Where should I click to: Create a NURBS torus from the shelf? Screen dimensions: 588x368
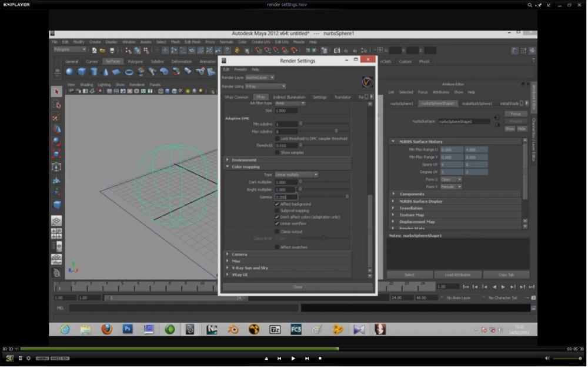(x=129, y=72)
